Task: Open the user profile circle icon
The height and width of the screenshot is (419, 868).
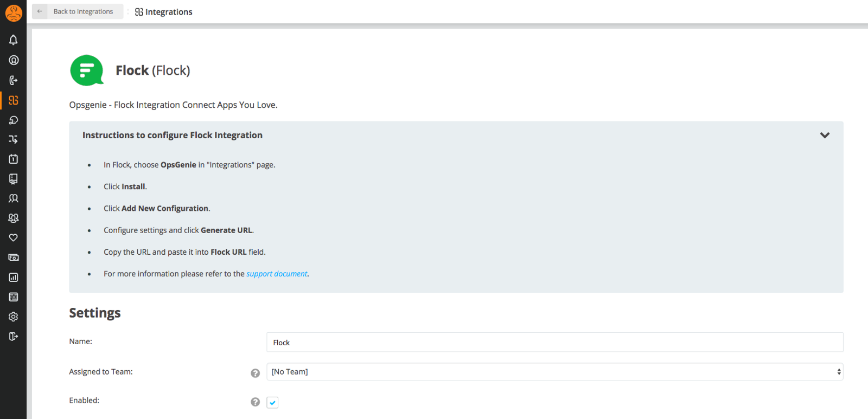Action: click(x=14, y=60)
